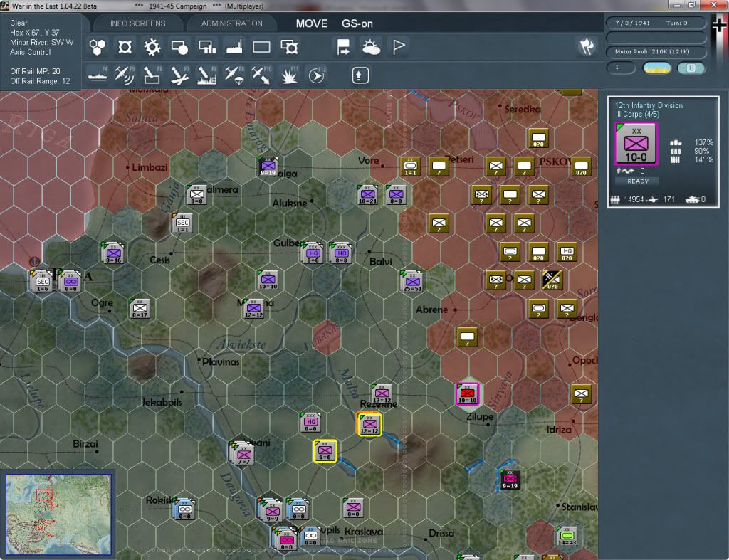Click the pennant flag outline icon

coord(399,47)
